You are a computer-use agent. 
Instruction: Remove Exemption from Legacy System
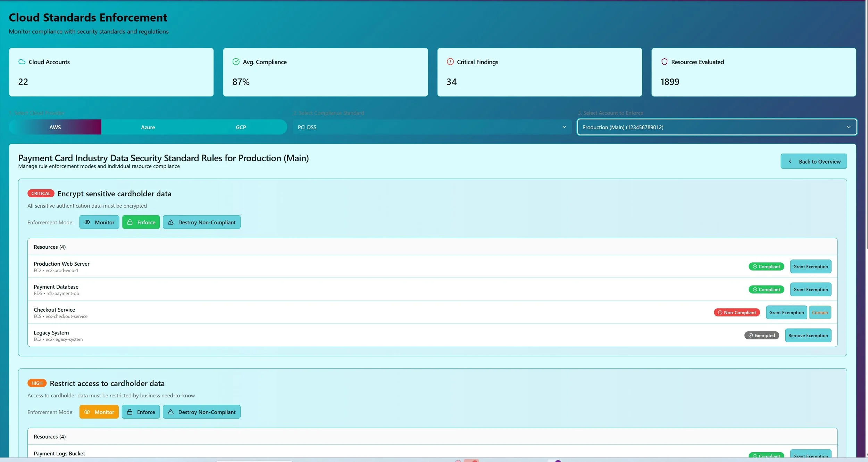tap(808, 336)
